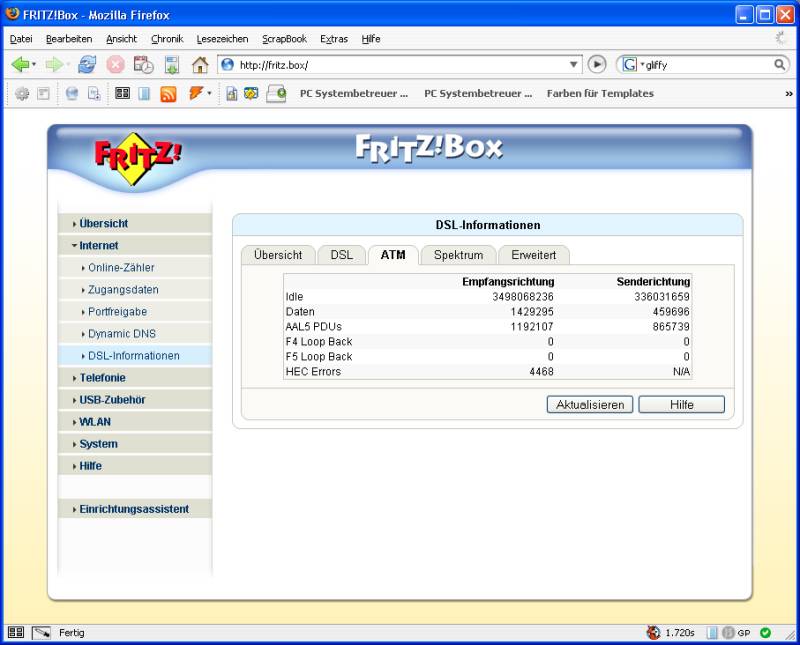Click the four-pane tile icon in toolbar
The image size is (800, 645).
122,93
